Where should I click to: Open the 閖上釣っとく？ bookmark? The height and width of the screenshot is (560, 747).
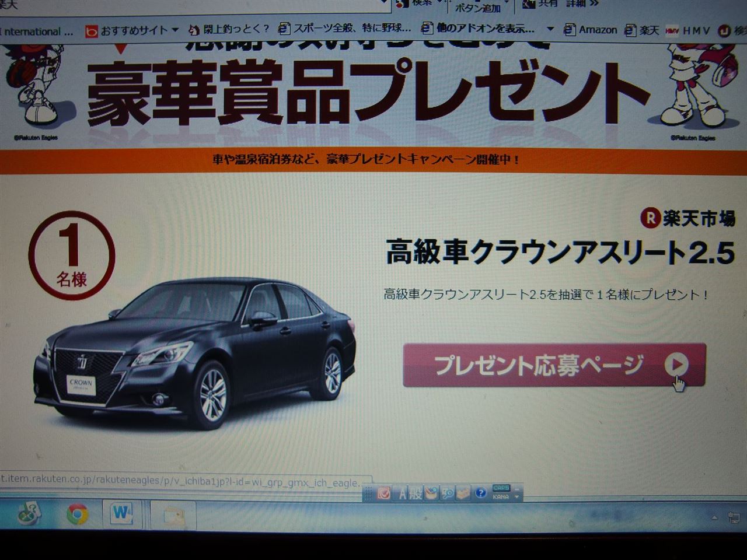[229, 29]
